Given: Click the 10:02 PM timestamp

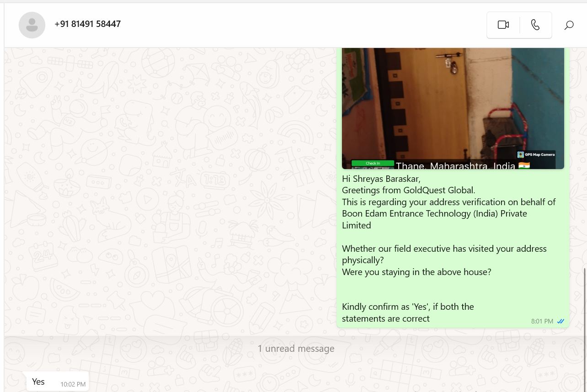Looking at the screenshot, I should (x=73, y=385).
